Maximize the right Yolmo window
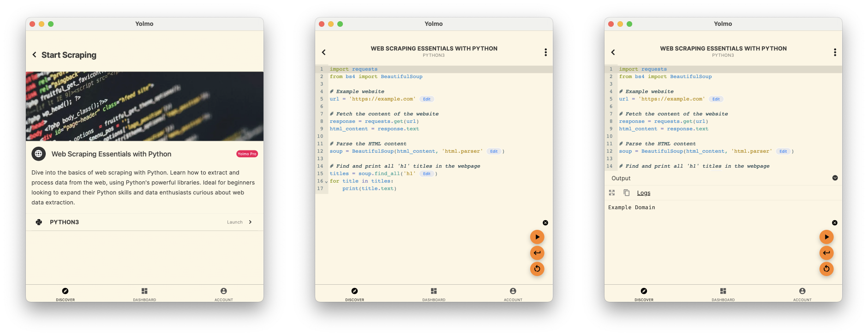The width and height of the screenshot is (868, 336). 629,24
